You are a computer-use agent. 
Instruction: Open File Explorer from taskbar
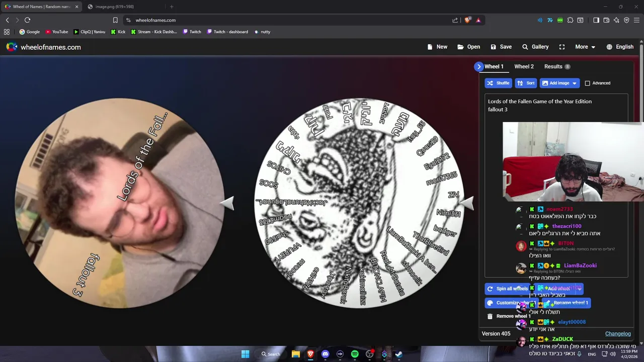pos(296,354)
